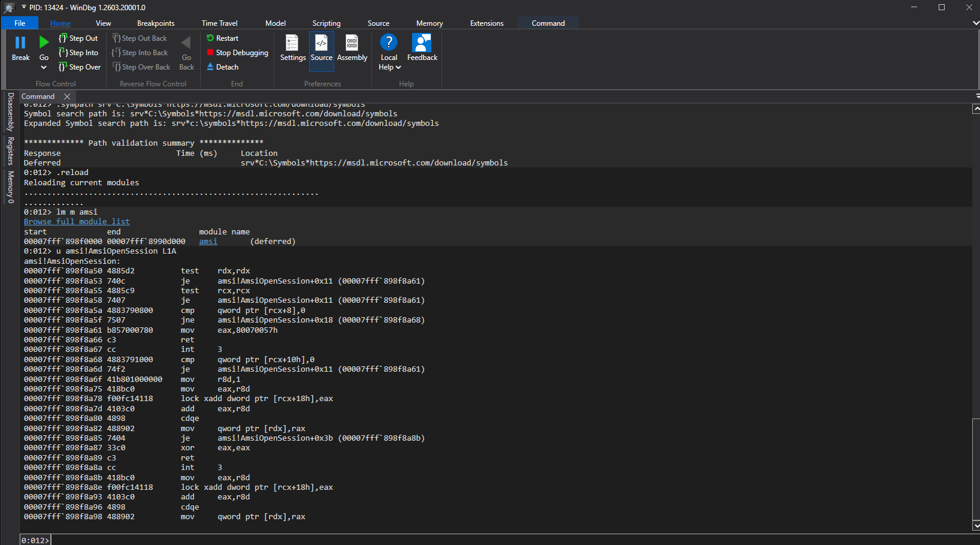Screen dimensions: 980x545
Task: Click the '(deferred)' module status text
Action: 273,242
